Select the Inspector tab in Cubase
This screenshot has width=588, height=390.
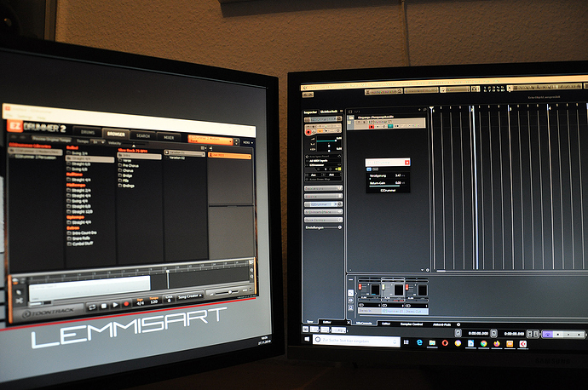pos(310,112)
